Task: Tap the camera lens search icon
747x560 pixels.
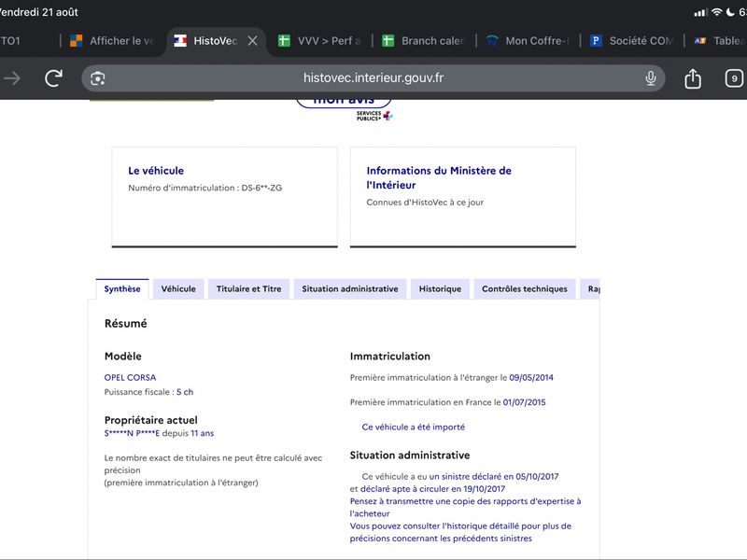Action: tap(98, 78)
